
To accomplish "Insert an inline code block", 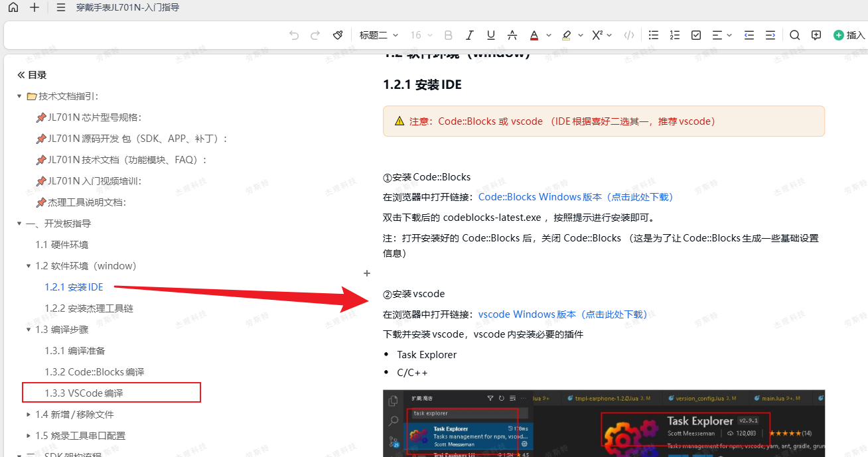I will pos(630,35).
